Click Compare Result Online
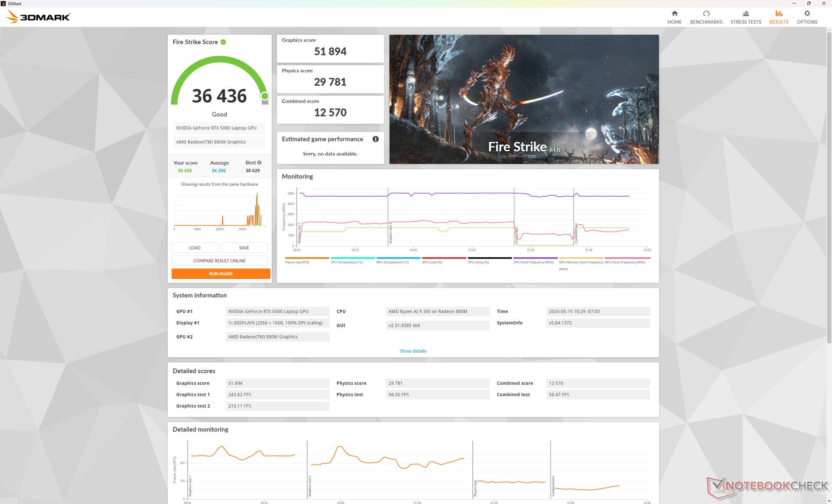The width and height of the screenshot is (832, 504). coord(219,261)
